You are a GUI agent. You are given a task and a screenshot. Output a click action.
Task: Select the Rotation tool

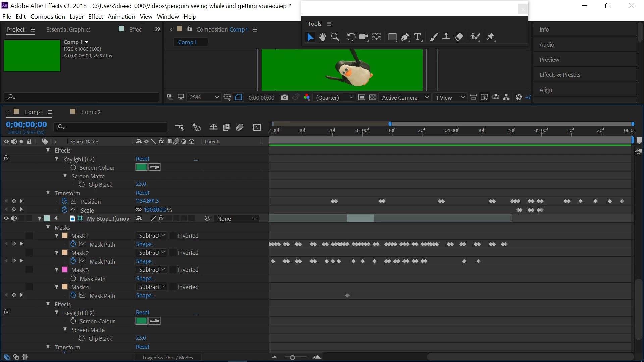(351, 37)
